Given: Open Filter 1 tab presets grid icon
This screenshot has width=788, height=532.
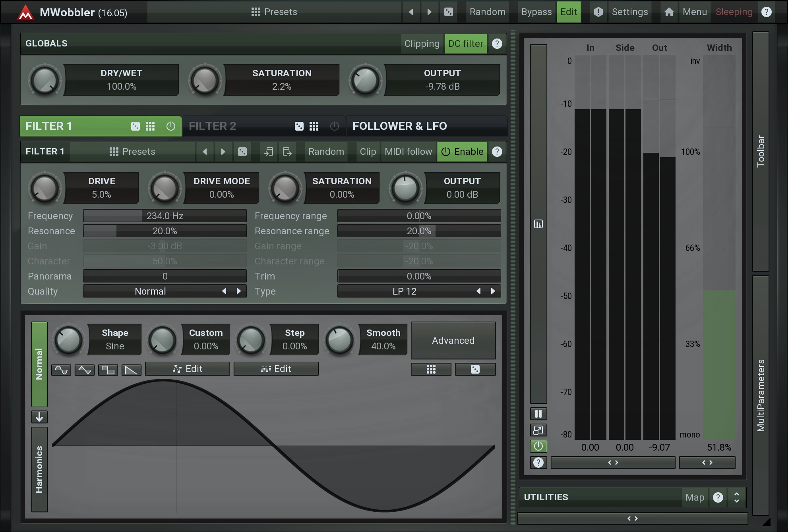Looking at the screenshot, I should pos(150,126).
